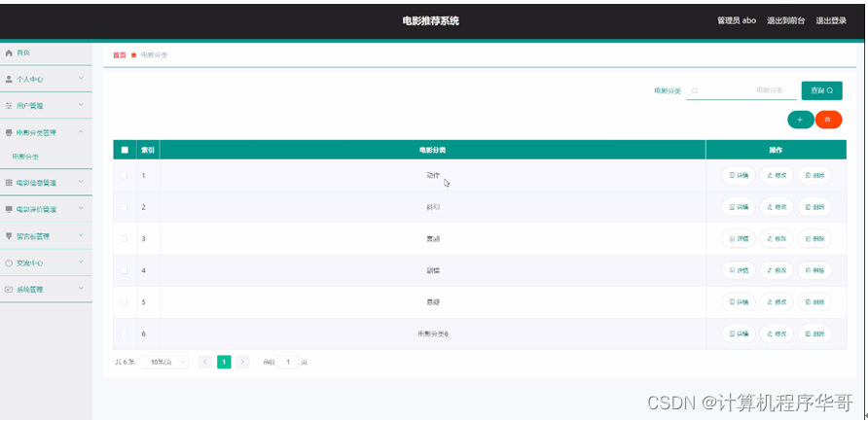Select 电影分类 submenu item in sidebar
This screenshot has width=868, height=421.
coord(25,158)
